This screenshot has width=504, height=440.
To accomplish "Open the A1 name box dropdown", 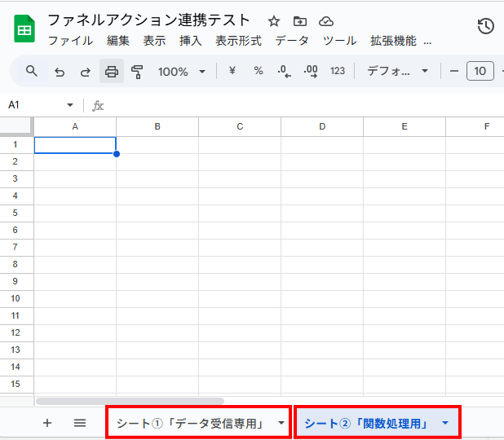I will click(70, 105).
